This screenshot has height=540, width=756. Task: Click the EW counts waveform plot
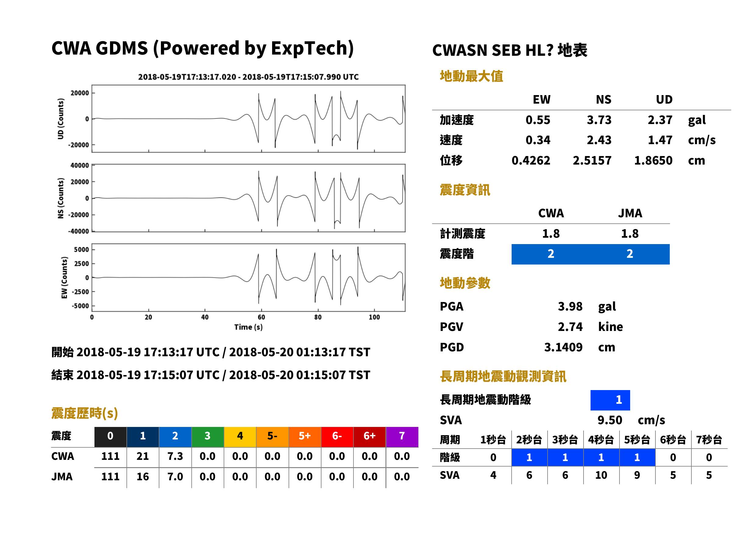(248, 277)
